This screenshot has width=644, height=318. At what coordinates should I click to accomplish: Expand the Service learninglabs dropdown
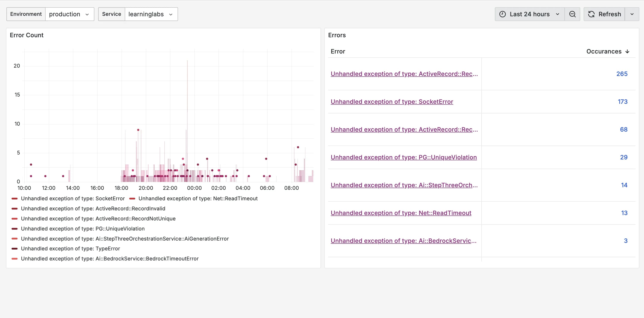click(151, 14)
